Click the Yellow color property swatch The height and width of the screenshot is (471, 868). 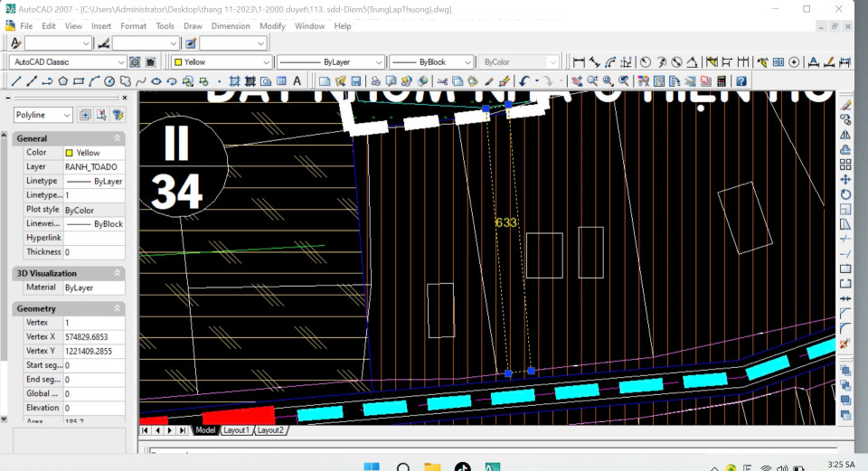pos(70,153)
